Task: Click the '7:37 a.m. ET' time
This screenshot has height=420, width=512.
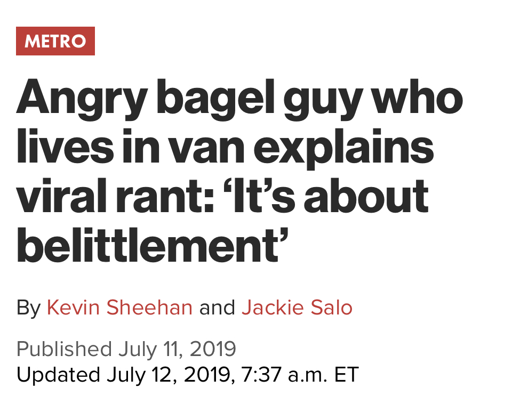Action: (x=300, y=375)
